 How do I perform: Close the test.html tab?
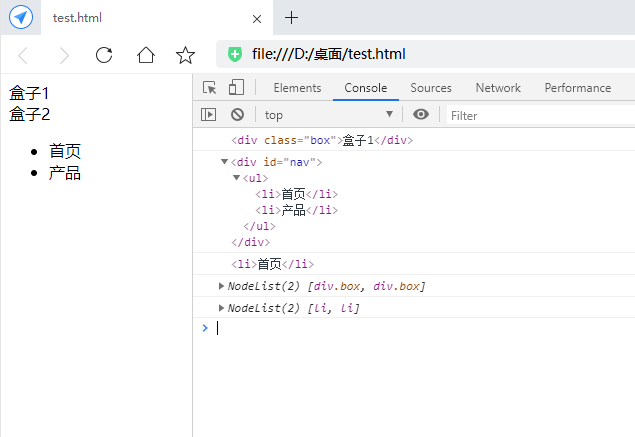pos(257,18)
